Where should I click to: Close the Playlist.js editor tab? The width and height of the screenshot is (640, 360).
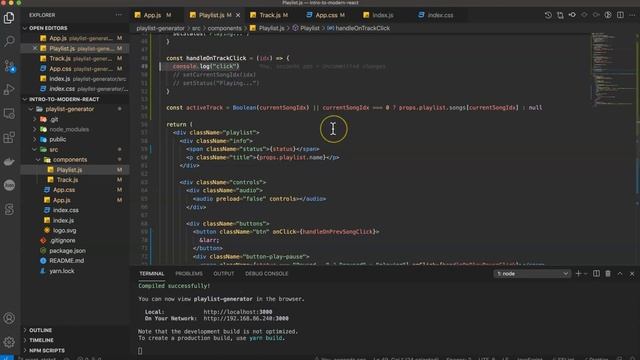[x=238, y=15]
